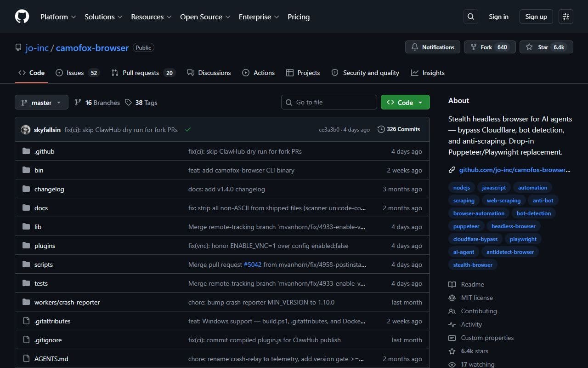The width and height of the screenshot is (588, 368).
Task: Open the Projects tab
Action: click(303, 73)
